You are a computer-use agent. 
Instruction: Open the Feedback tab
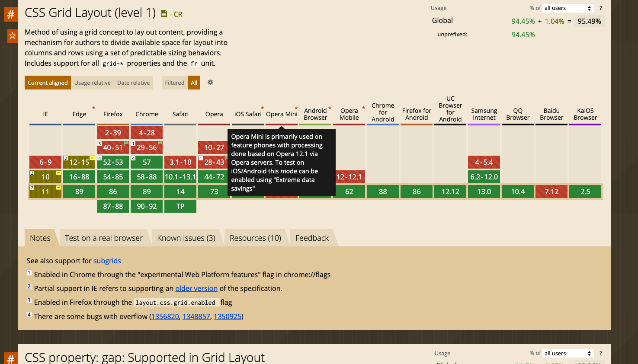312,238
